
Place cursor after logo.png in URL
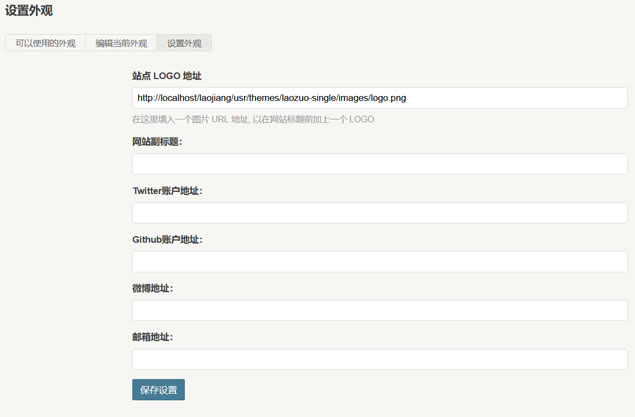tap(408, 98)
